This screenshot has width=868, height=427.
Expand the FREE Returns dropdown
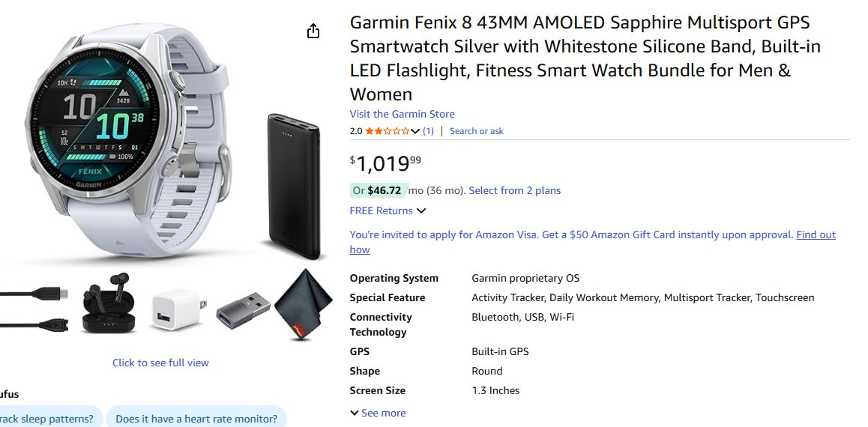(x=421, y=211)
